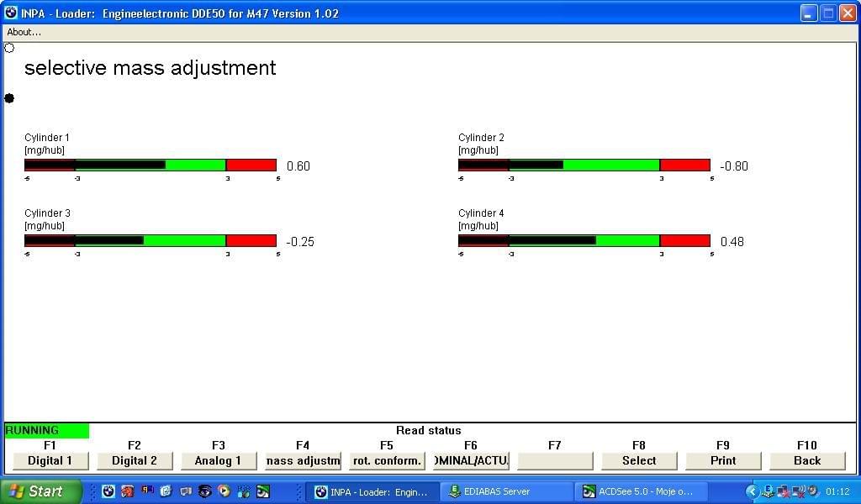Open rot. conform. with the F5 button
Screen dimensions: 861x504
387,460
